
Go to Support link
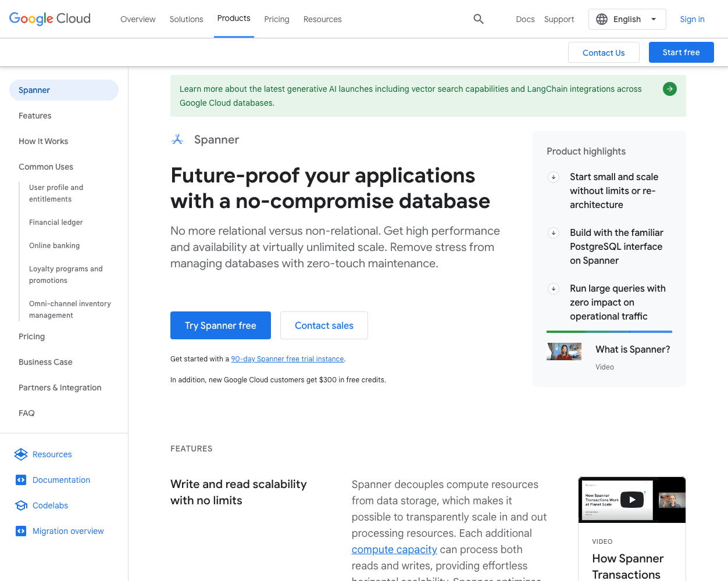click(x=559, y=19)
